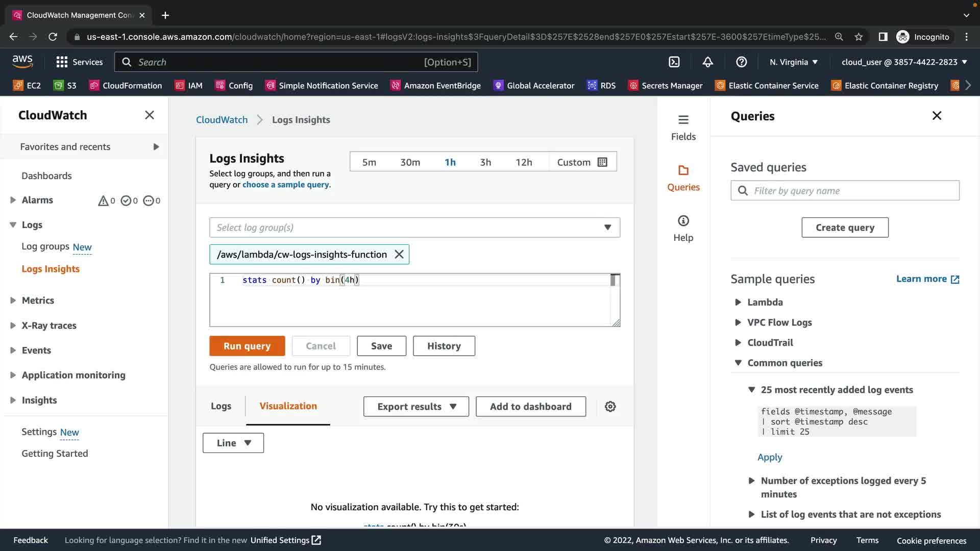This screenshot has width=980, height=551.
Task: Click the notifications bell icon
Action: pyautogui.click(x=707, y=62)
